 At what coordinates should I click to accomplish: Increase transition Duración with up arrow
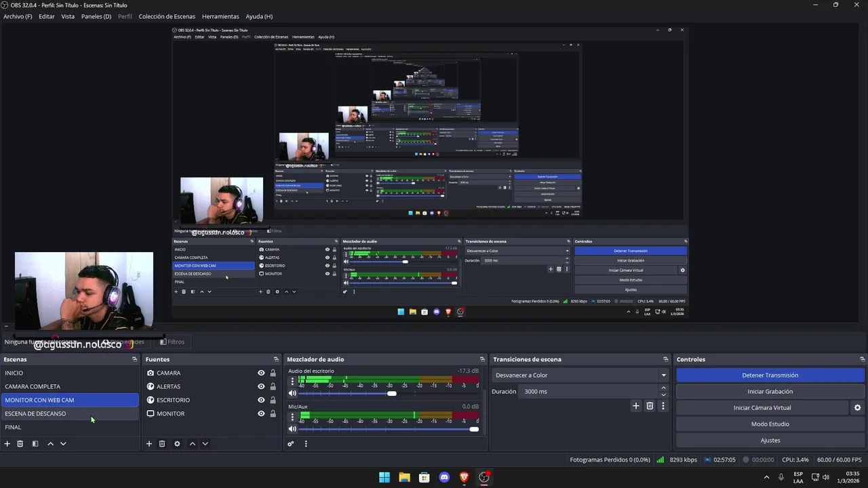coord(663,388)
